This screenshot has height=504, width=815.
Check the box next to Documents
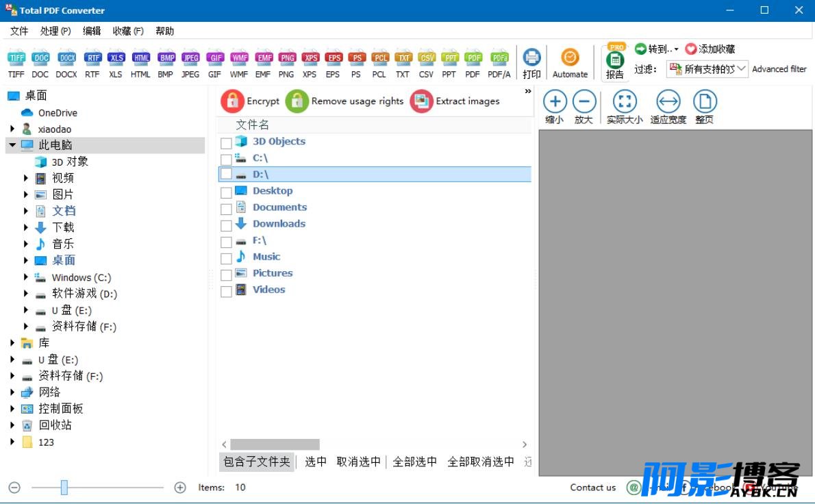[x=226, y=209]
